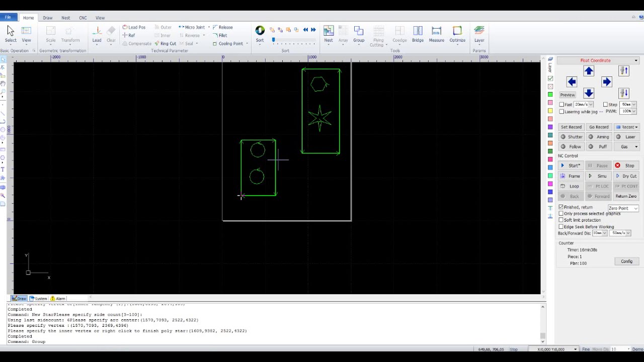Toggle the Shutter control

click(x=571, y=137)
